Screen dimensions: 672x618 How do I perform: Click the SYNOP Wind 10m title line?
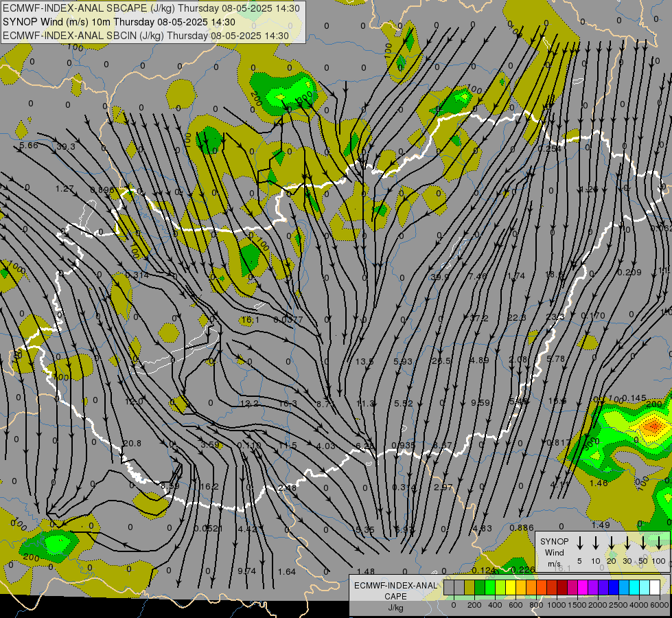(x=119, y=22)
